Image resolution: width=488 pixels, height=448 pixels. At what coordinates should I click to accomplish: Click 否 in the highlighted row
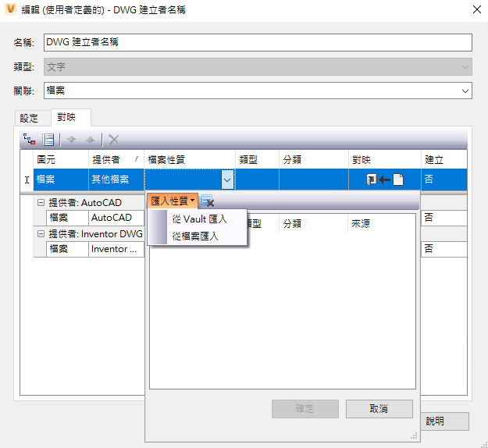444,180
